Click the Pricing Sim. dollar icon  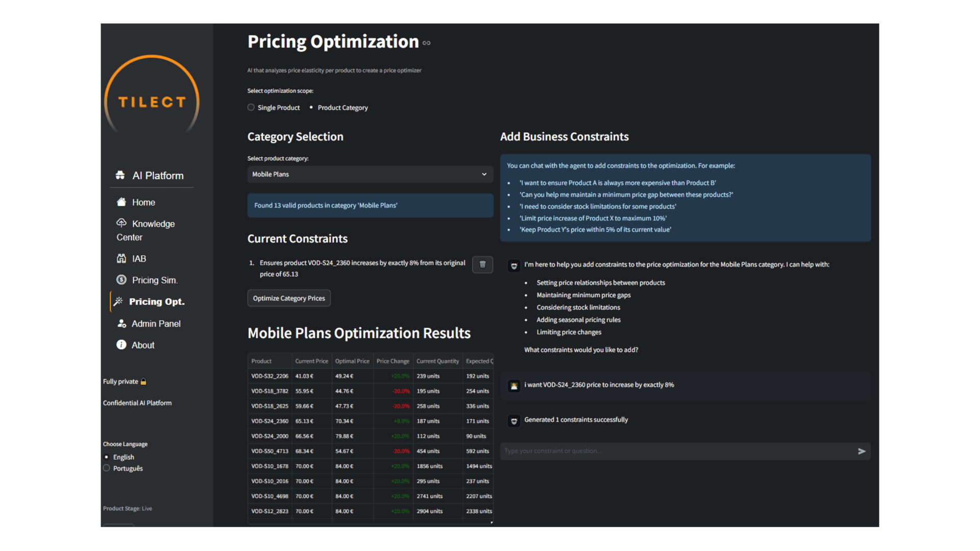tap(121, 280)
